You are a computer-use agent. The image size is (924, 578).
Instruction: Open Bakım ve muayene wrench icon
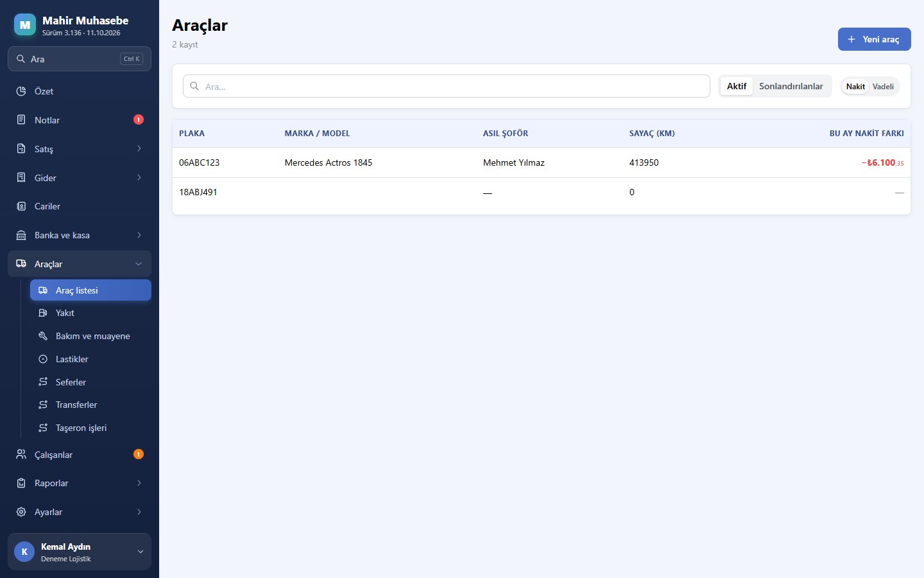point(43,336)
